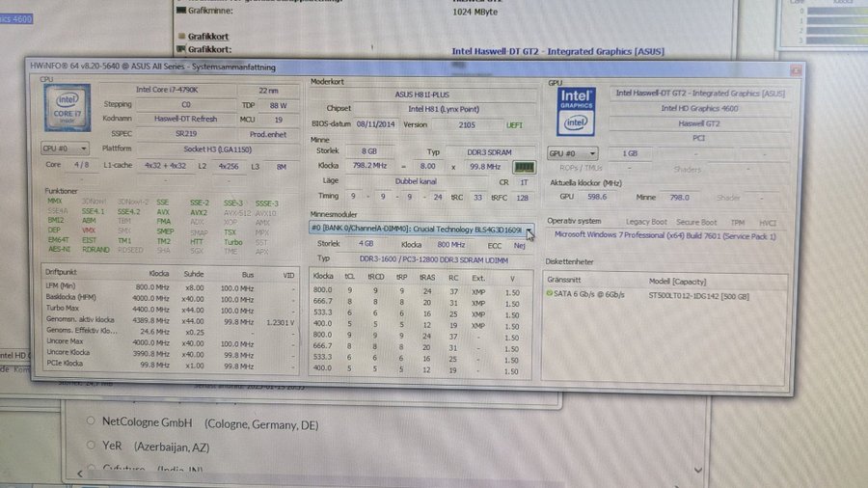The width and height of the screenshot is (868, 488).
Task: Click the 798.2 MHz memory clock value
Action: click(x=368, y=166)
